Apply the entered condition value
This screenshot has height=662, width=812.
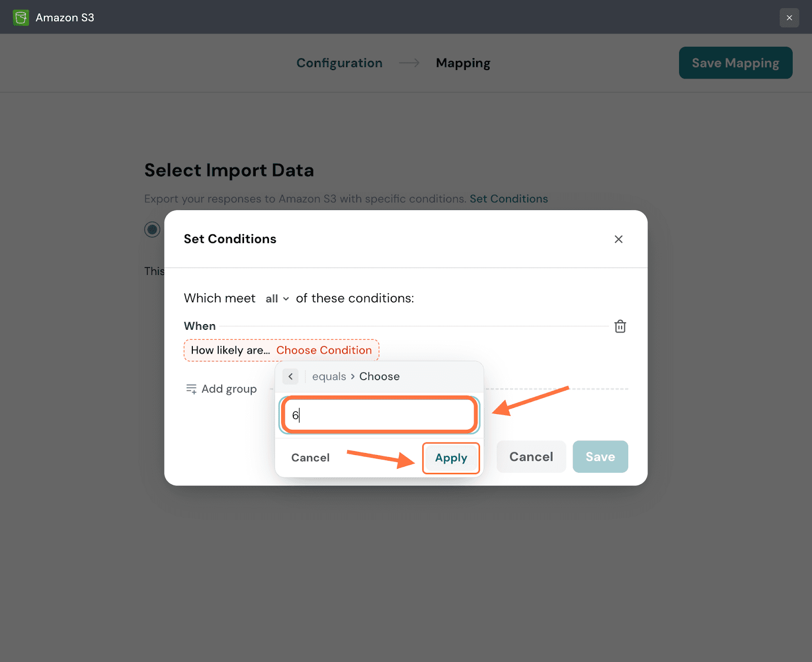pyautogui.click(x=451, y=458)
